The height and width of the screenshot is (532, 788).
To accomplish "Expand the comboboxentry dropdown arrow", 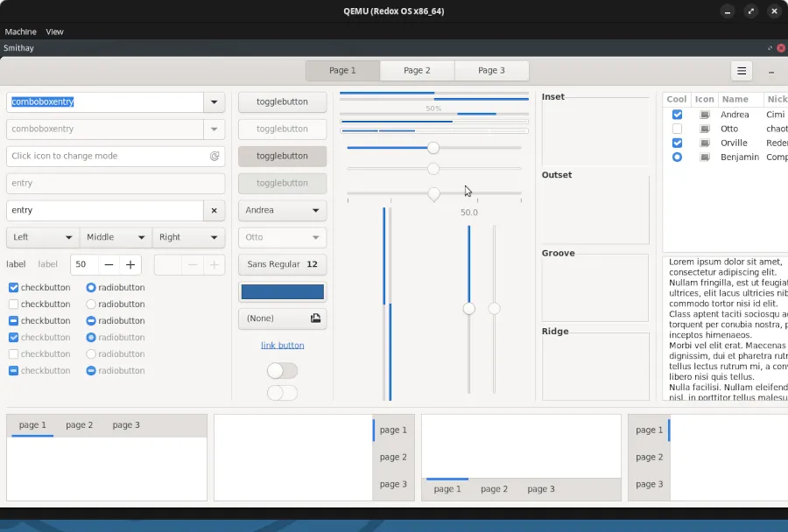I will (215, 102).
